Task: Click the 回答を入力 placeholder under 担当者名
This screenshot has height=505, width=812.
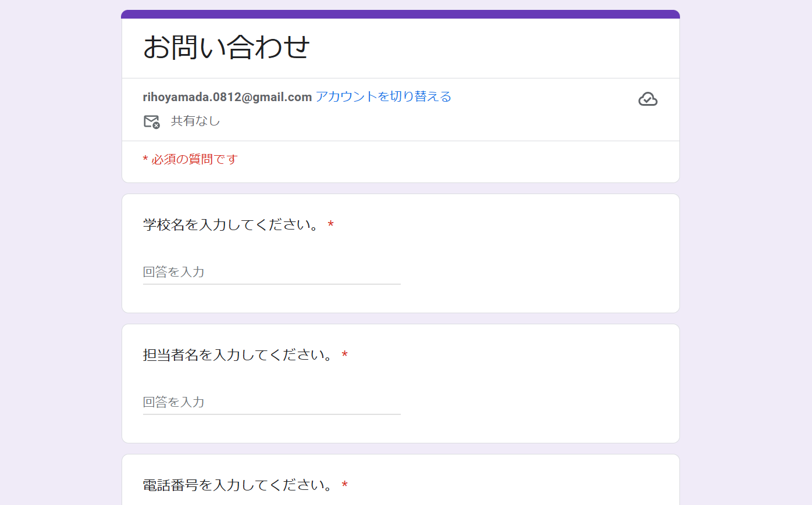Action: click(x=174, y=402)
